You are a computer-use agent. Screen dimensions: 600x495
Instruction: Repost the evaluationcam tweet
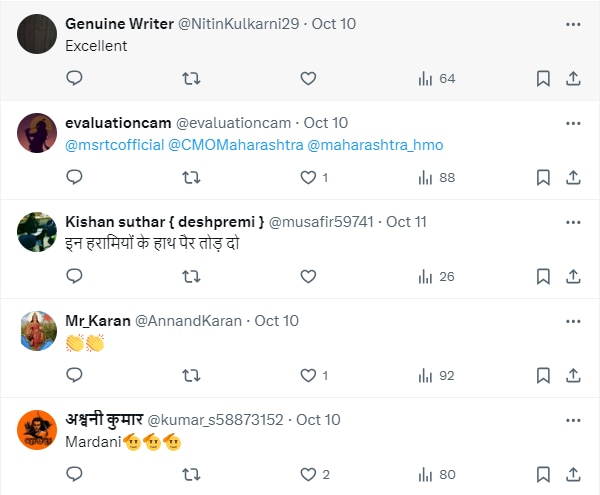(191, 177)
